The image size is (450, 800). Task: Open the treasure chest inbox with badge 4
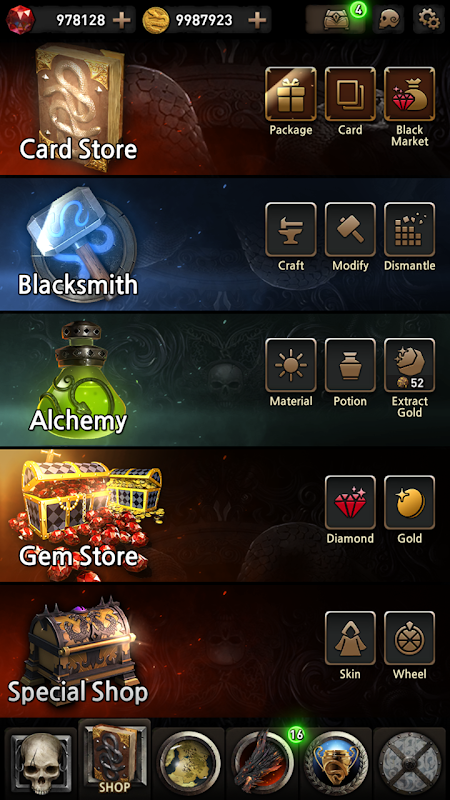click(336, 19)
